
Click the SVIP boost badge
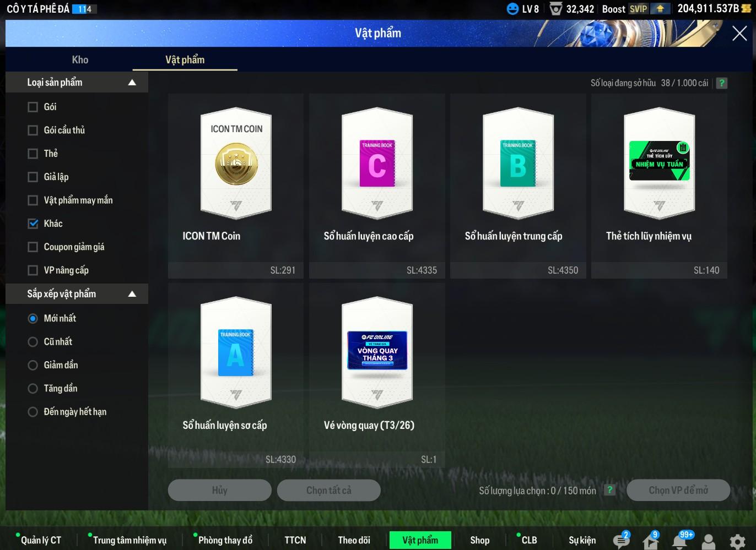pos(638,9)
